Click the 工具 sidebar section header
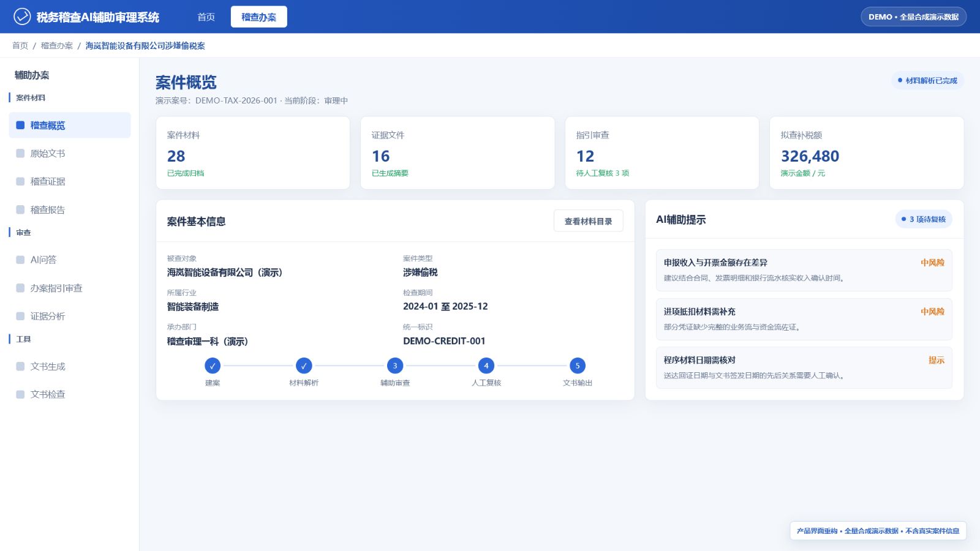The height and width of the screenshot is (551, 980). (x=23, y=339)
